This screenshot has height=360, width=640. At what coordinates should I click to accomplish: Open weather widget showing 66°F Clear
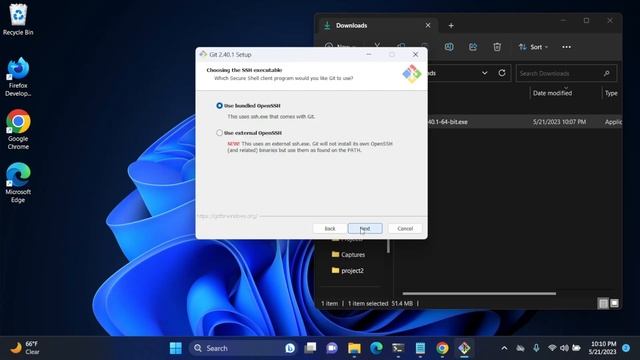click(x=25, y=348)
